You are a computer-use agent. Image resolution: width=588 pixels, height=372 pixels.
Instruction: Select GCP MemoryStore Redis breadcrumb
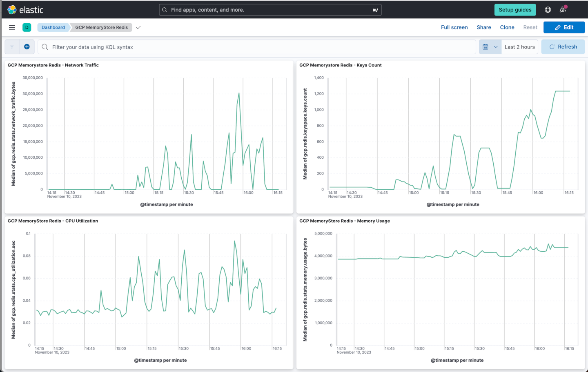point(101,27)
